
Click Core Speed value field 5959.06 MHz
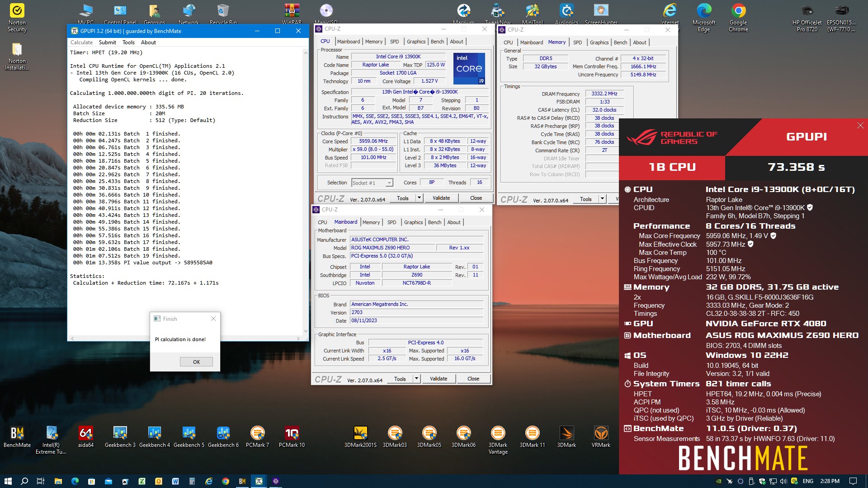373,141
